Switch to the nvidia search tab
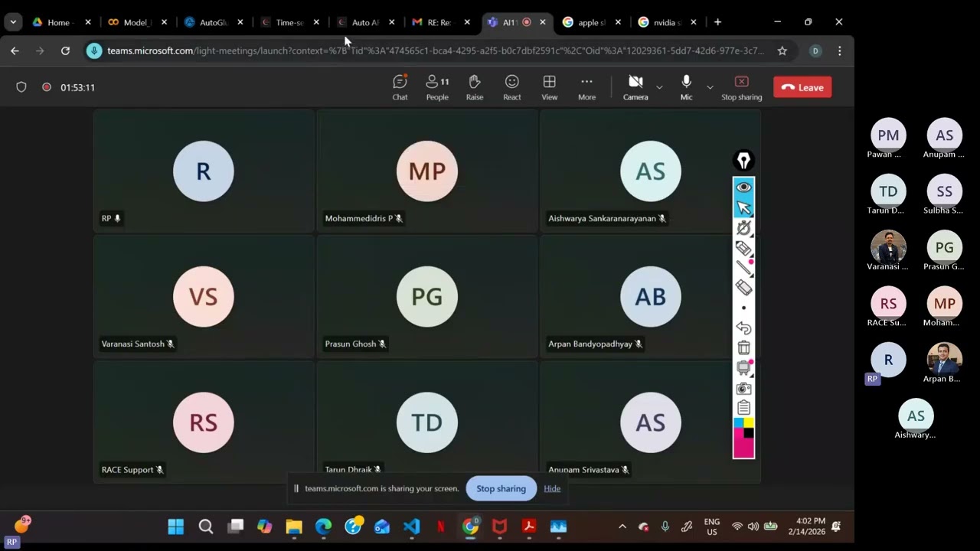 [668, 22]
